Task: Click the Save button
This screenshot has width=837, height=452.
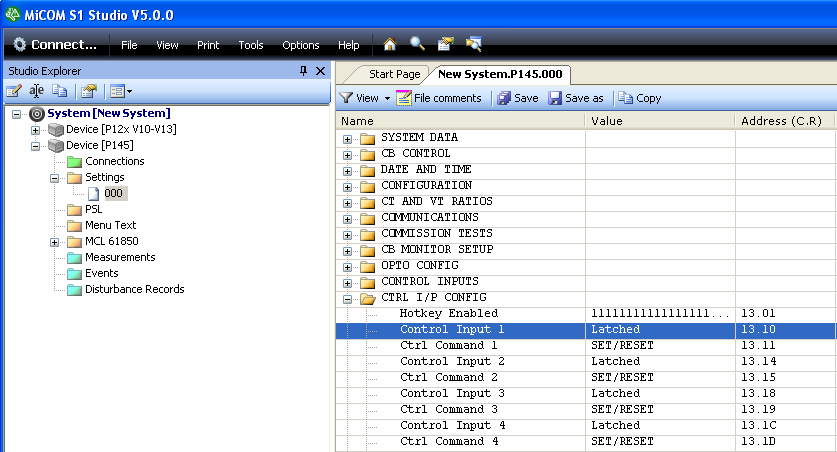Action: [x=517, y=98]
